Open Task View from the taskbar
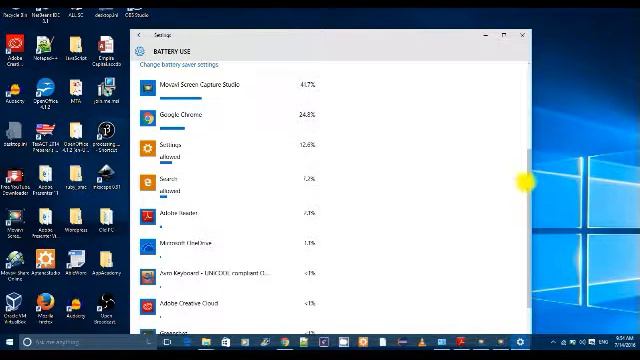 coord(167,342)
